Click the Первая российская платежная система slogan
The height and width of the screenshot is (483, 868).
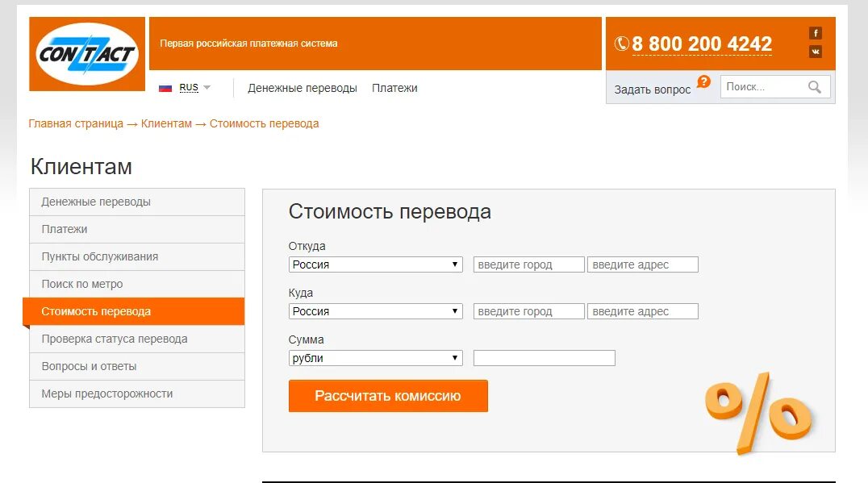[x=248, y=44]
